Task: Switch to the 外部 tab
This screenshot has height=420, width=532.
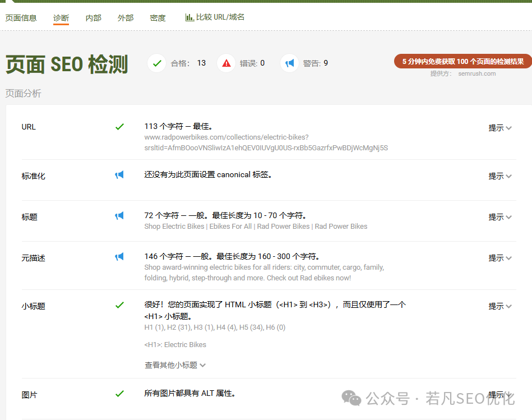Action: pos(126,18)
